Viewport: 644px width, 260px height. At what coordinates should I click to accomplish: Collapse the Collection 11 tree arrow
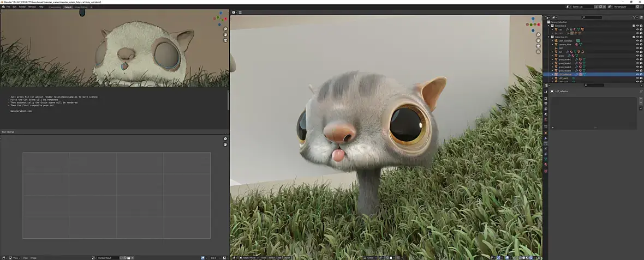click(x=548, y=37)
